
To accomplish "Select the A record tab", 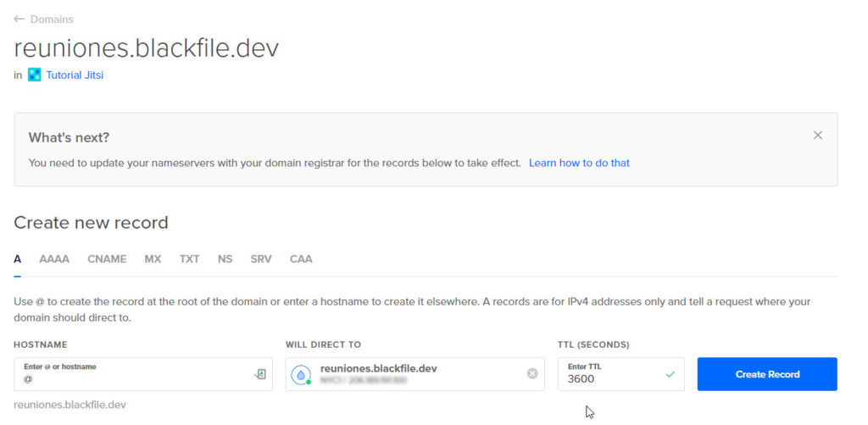I will [18, 259].
